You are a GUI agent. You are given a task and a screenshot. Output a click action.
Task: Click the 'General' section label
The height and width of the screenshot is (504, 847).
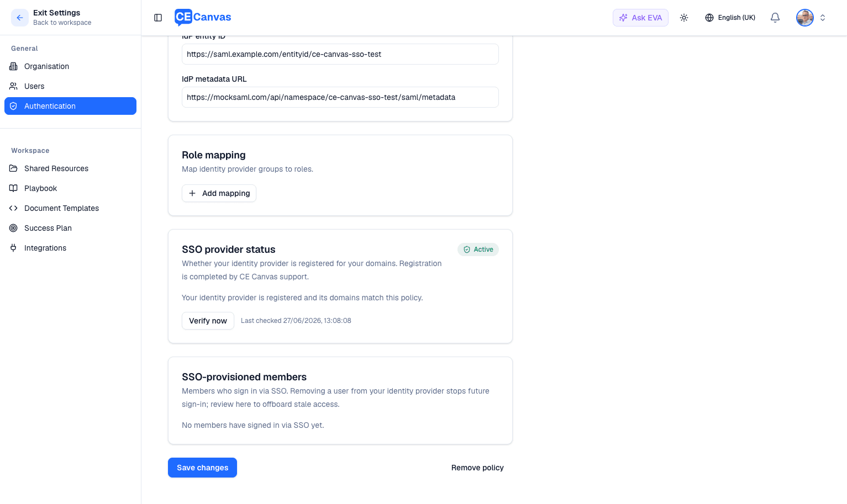pyautogui.click(x=24, y=49)
